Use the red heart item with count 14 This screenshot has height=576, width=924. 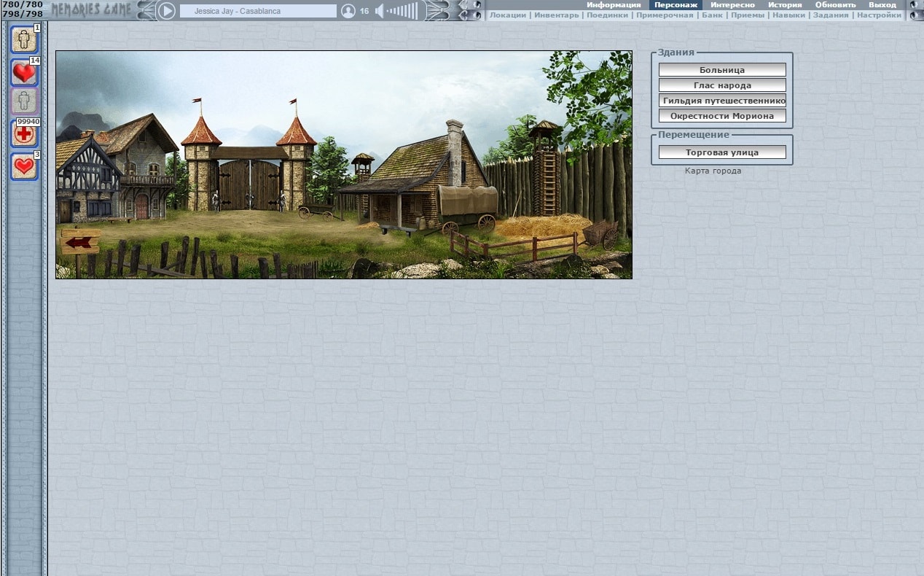pyautogui.click(x=23, y=72)
